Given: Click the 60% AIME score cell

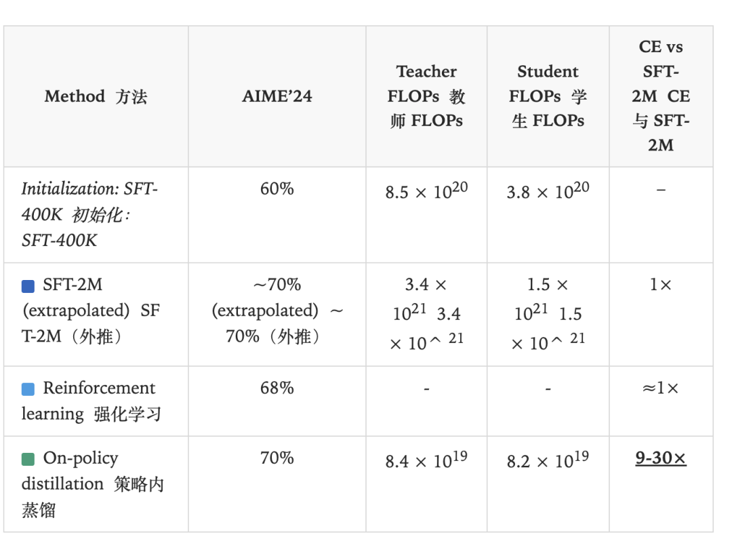Looking at the screenshot, I should tap(277, 188).
